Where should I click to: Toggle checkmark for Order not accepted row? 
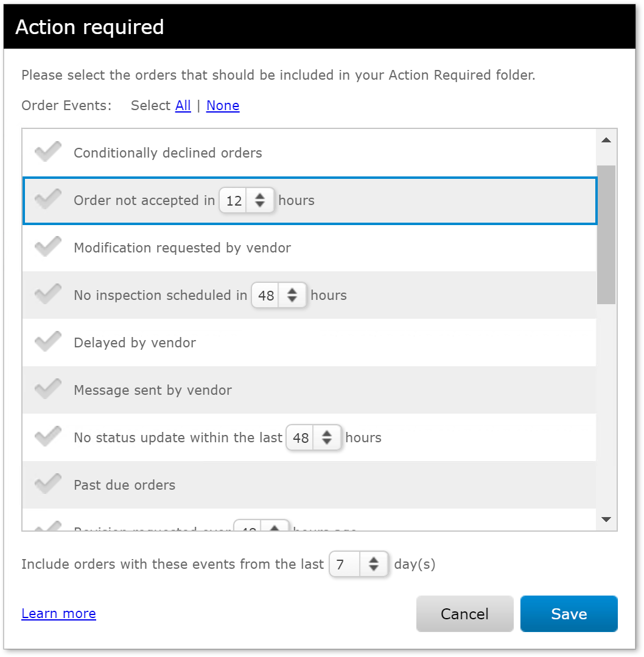[x=48, y=199]
